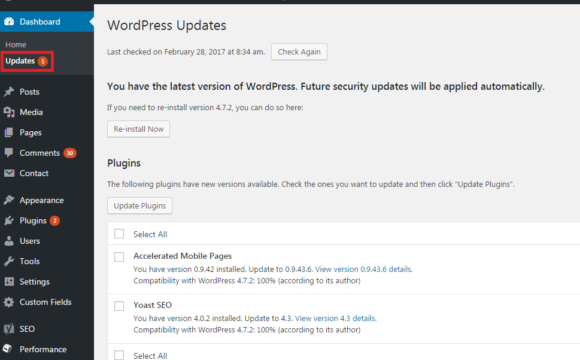Open View version 0.9.43.6 details link
The height and width of the screenshot is (360, 580).
[x=364, y=269]
